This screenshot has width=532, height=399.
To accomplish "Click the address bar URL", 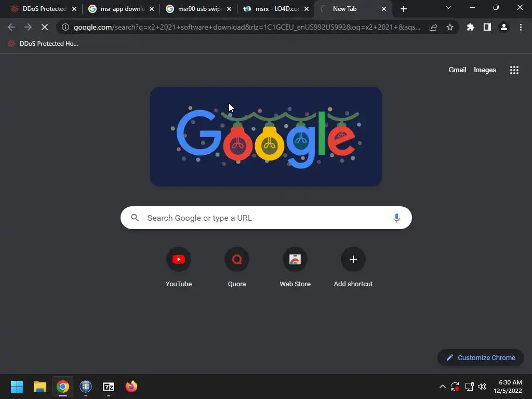I will click(x=247, y=27).
